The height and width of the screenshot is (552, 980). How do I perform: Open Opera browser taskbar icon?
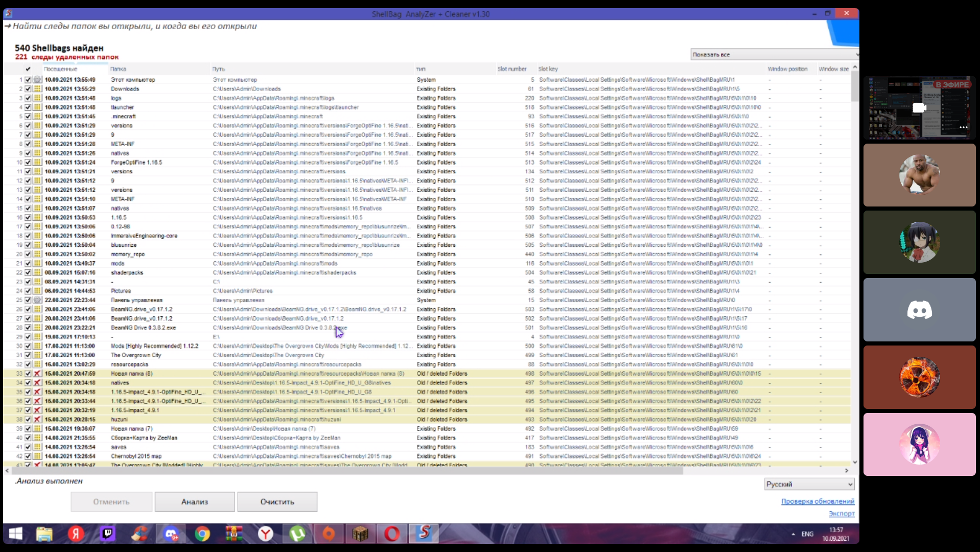pos(392,534)
